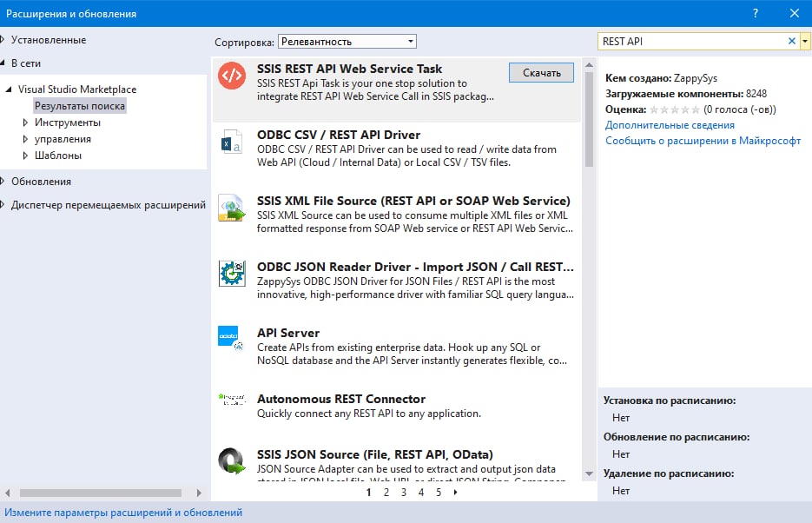812x523 pixels.
Task: Select ODBC CSV / REST API Driver title
Action: [x=339, y=135]
